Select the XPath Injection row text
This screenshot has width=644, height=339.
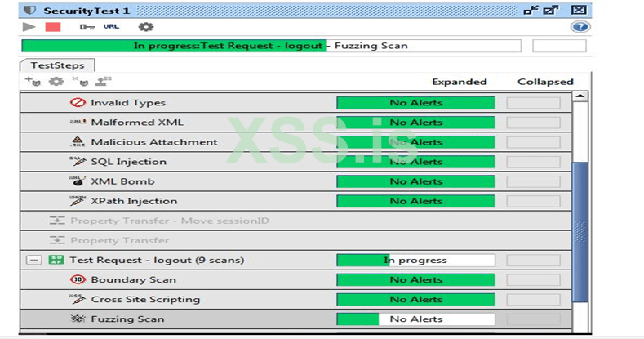(134, 201)
